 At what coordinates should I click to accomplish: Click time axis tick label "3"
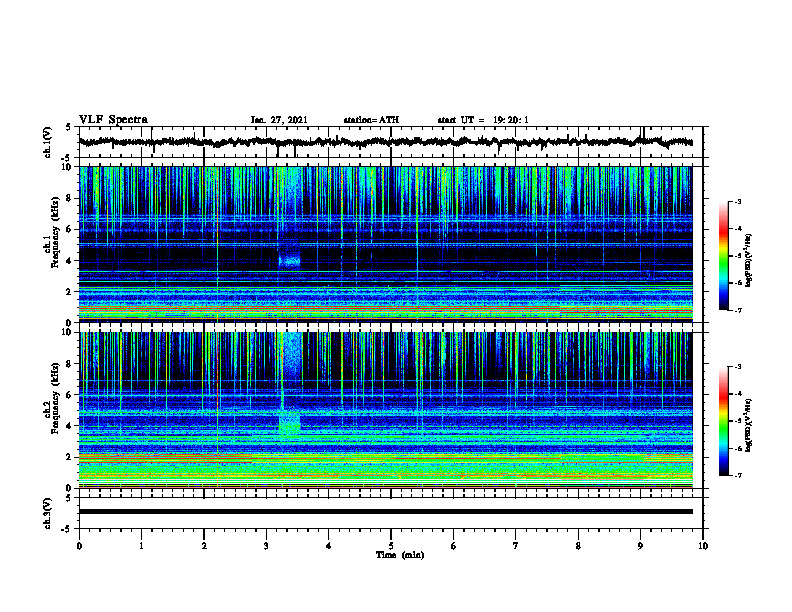point(266,546)
